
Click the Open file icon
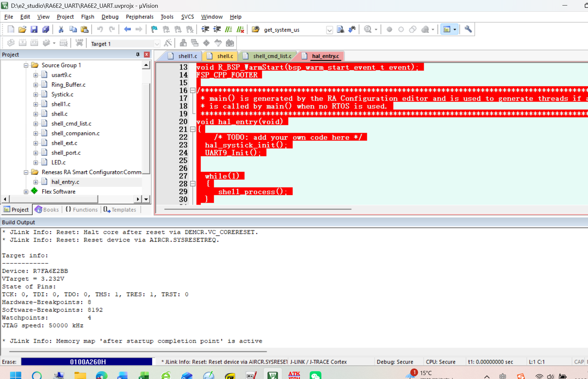click(22, 29)
